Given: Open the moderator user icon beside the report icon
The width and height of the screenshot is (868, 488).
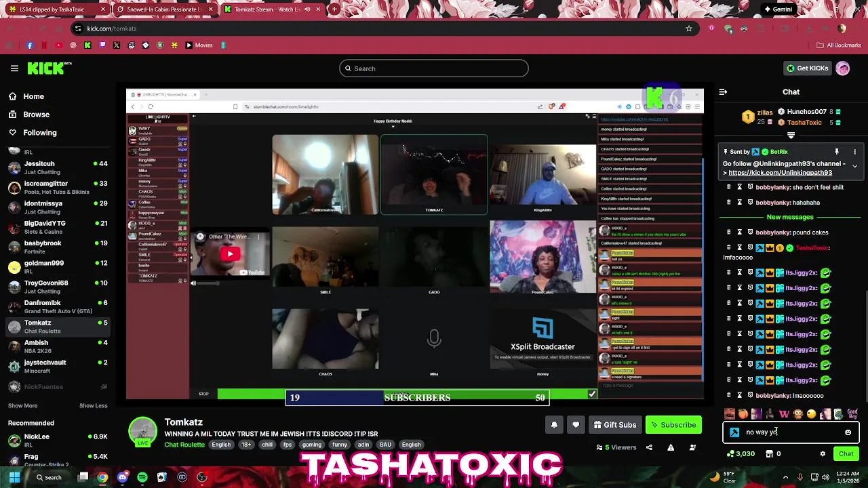Looking at the screenshot, I should [x=692, y=447].
